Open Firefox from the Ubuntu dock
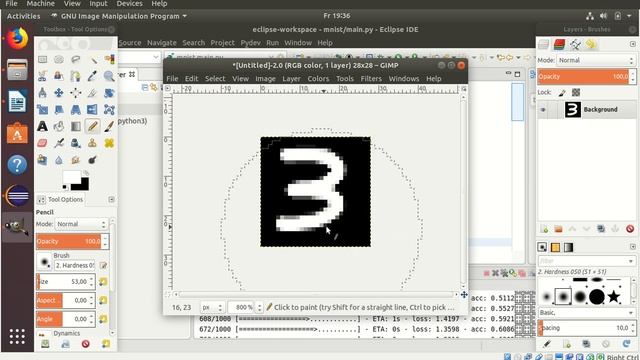The height and width of the screenshot is (360, 640). click(18, 39)
